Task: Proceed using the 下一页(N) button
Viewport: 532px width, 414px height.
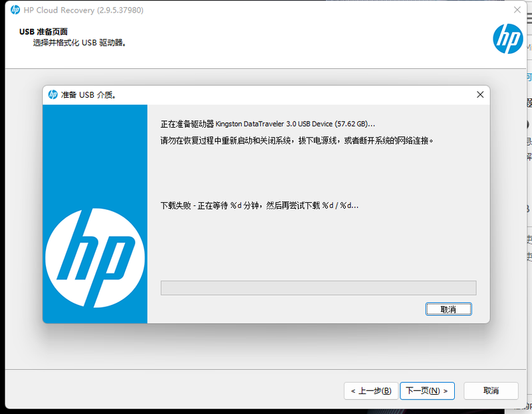Action: point(427,391)
